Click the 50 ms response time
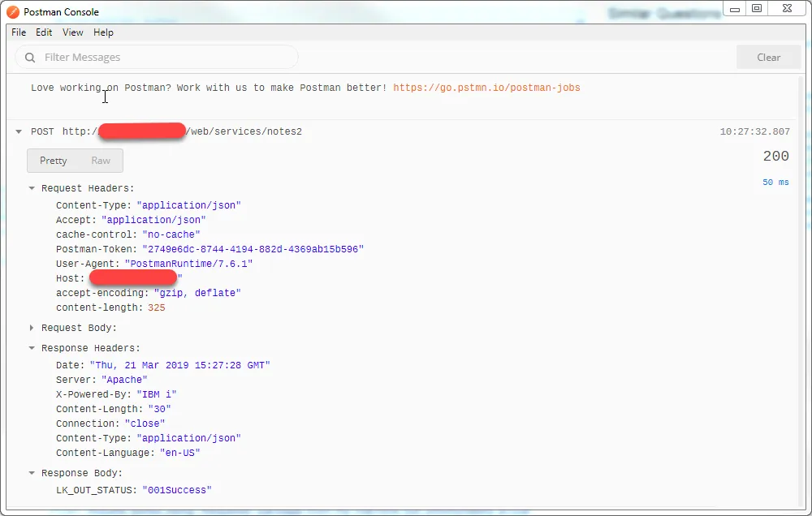Viewport: 812px width, 516px height. 775,183
